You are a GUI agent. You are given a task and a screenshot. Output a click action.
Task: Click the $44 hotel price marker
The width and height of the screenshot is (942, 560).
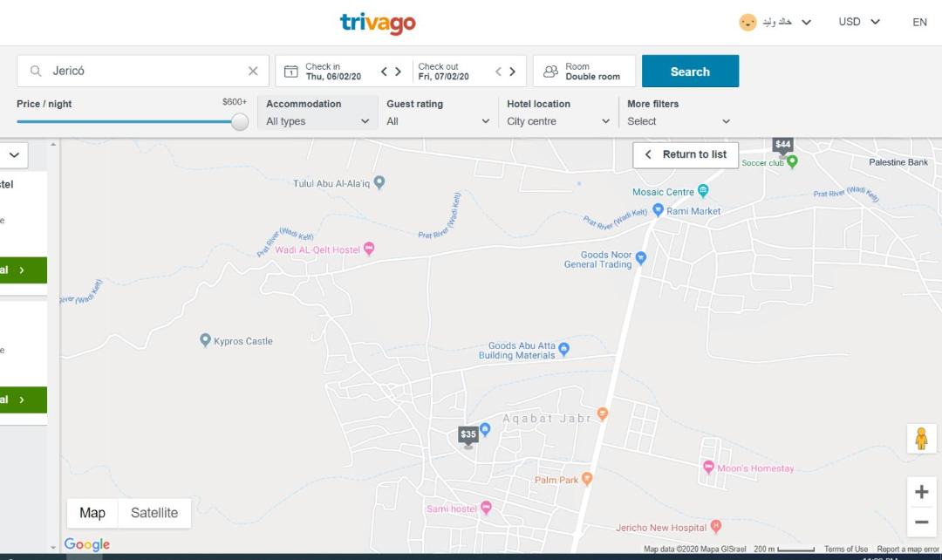[x=782, y=145]
